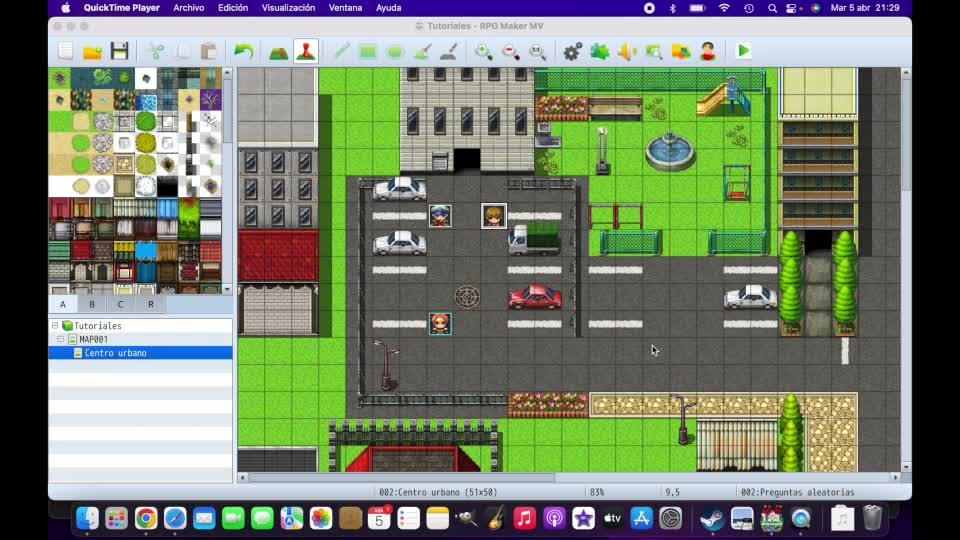The height and width of the screenshot is (540, 960).
Task: Open the QuickTime Player application menu
Action: (121, 8)
